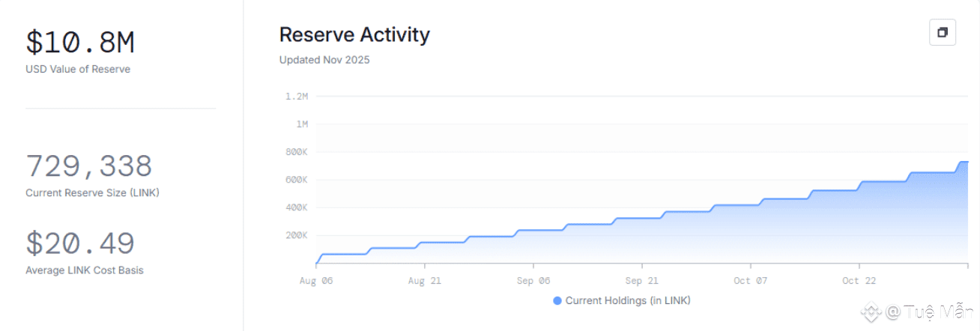The width and height of the screenshot is (980, 331).
Task: Click the 729,338 reserve size figure
Action: [89, 165]
